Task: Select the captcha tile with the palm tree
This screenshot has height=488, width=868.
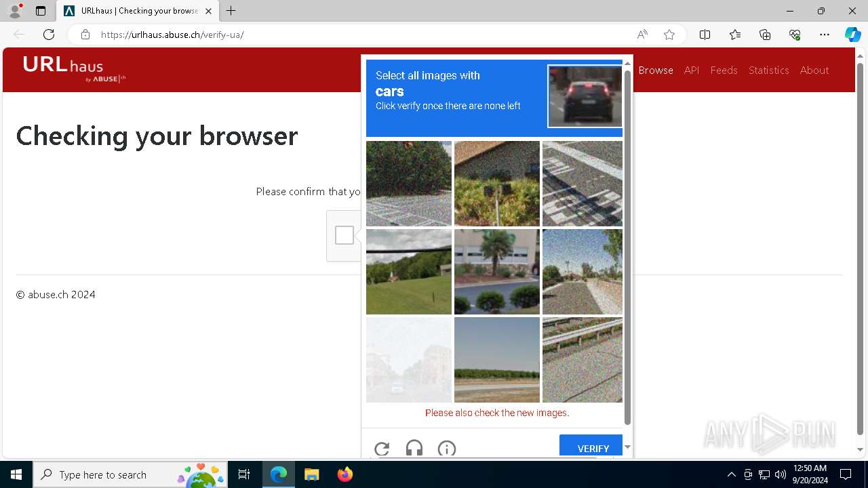Action: 497,272
